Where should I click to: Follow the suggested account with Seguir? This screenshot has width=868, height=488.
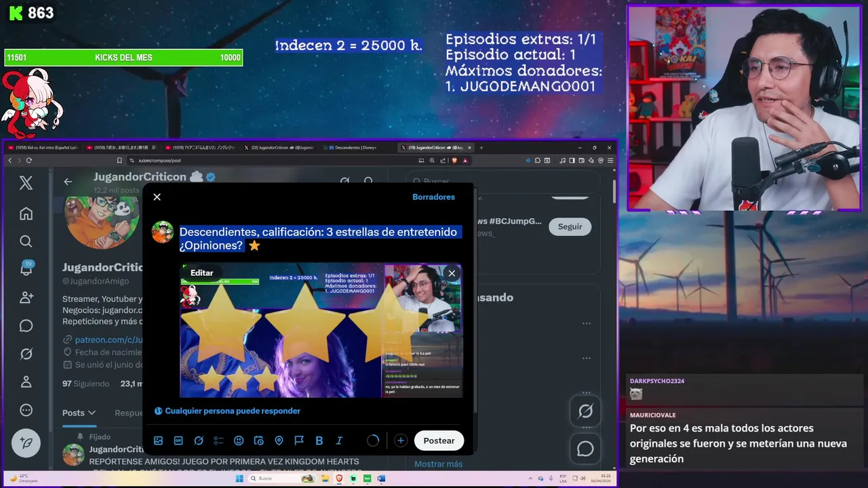570,226
